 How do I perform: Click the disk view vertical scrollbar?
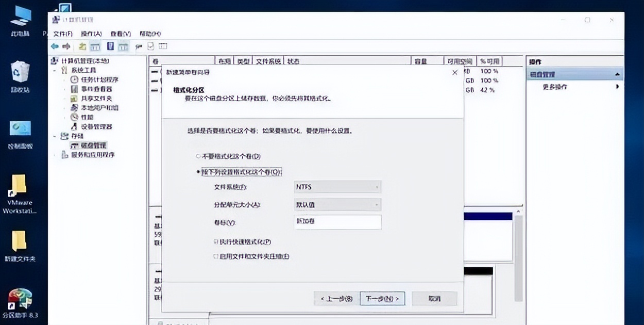pos(519,258)
